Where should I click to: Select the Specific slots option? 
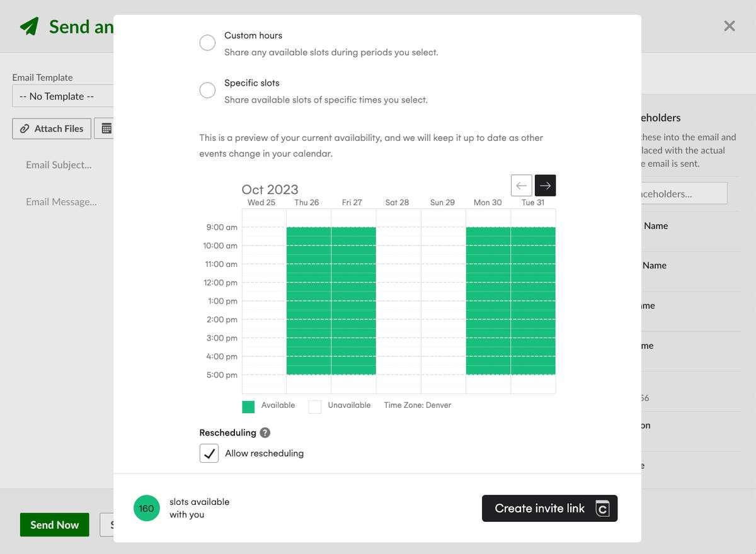pos(207,90)
